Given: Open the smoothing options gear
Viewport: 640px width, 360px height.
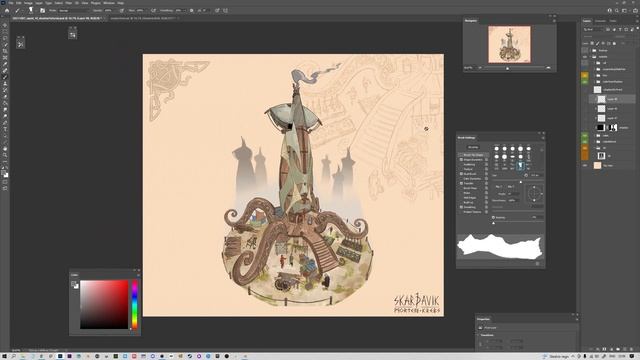Looking at the screenshot, I should click(191, 11).
